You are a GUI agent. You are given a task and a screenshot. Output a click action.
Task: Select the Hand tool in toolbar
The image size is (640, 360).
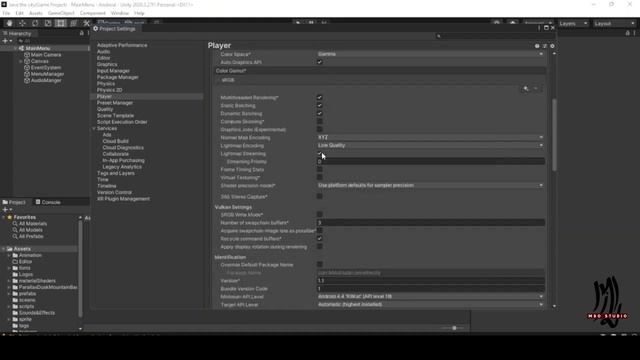pyautogui.click(x=9, y=23)
